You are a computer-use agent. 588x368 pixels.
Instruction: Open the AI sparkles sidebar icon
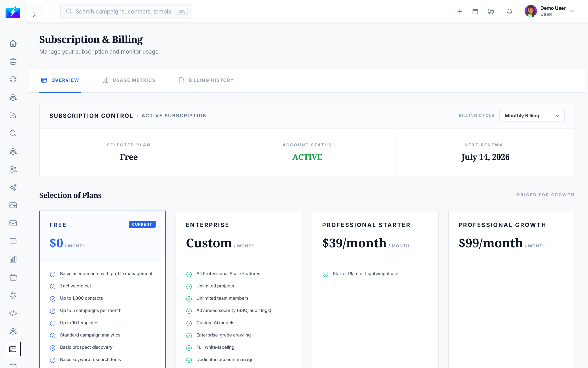coord(13,187)
